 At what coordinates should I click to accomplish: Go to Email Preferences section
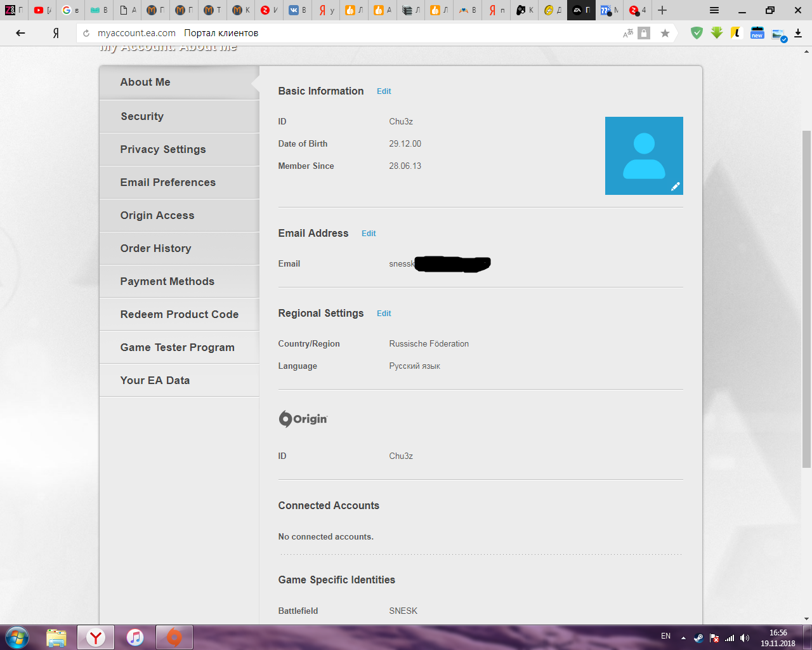pos(179,182)
